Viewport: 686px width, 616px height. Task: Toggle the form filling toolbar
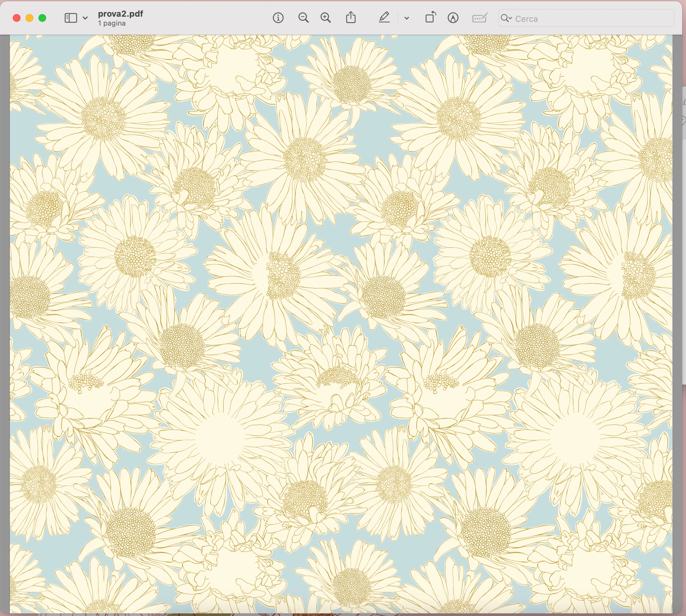(480, 18)
